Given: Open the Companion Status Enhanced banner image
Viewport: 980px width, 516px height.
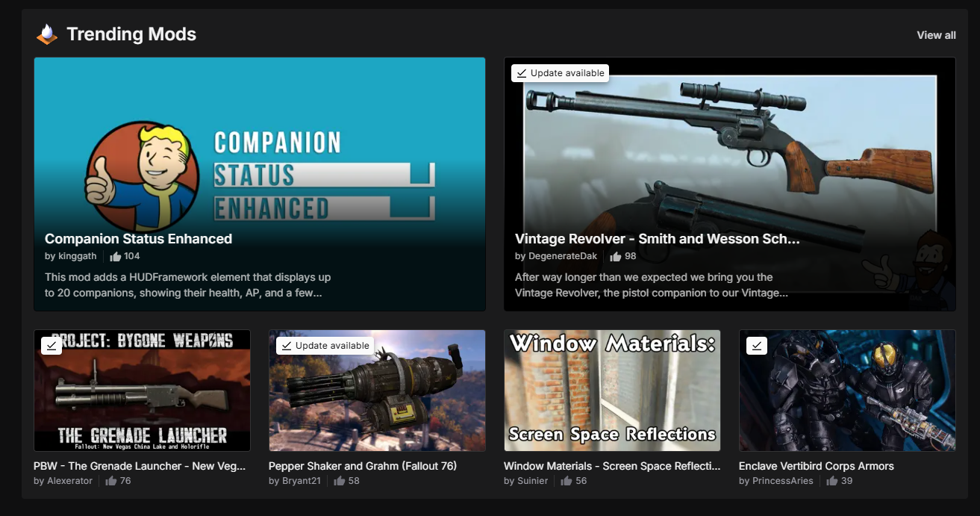Looking at the screenshot, I should point(260,184).
